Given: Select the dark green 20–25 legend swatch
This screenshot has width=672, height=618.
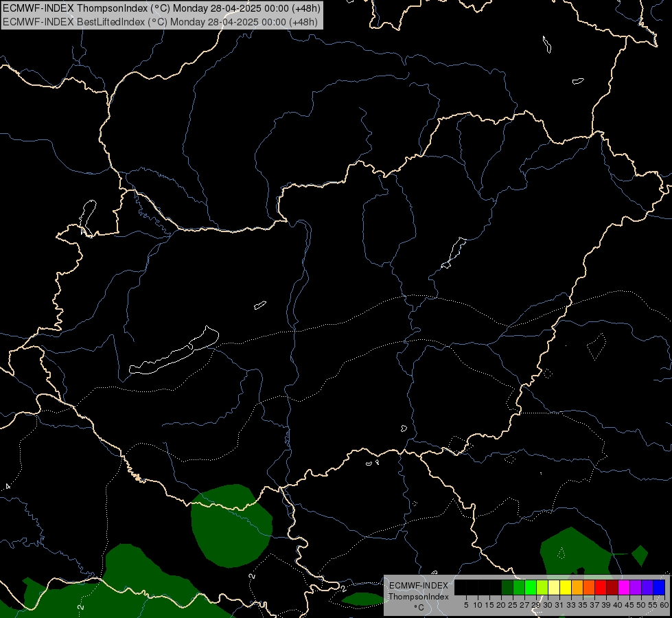Looking at the screenshot, I should pos(507,587).
